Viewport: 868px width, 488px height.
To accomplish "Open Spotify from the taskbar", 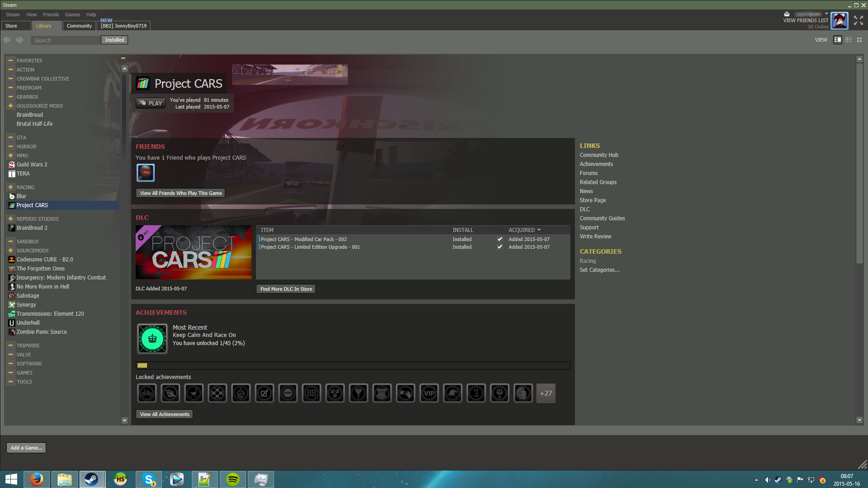I will [233, 479].
